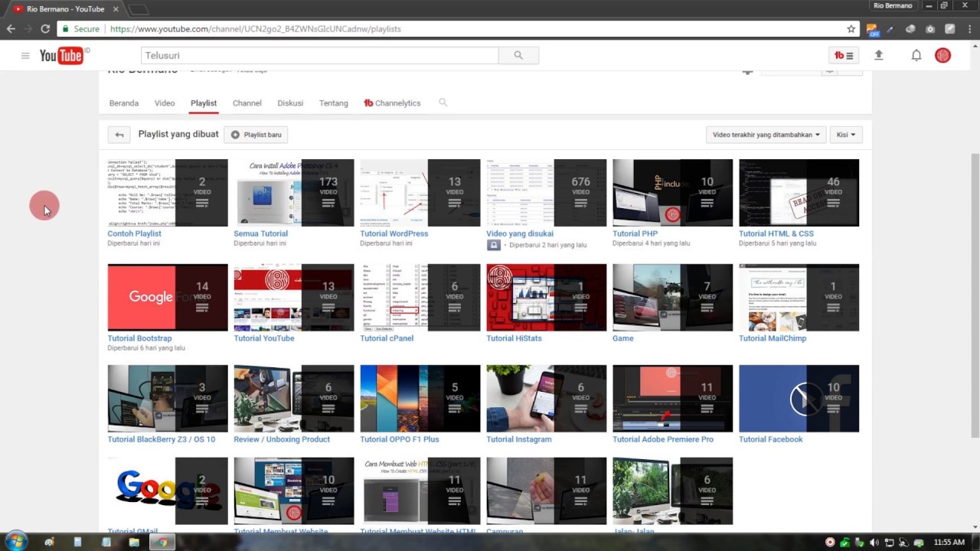The image size is (980, 551).
Task: Open the Chrome three-dot menu
Action: click(x=969, y=29)
